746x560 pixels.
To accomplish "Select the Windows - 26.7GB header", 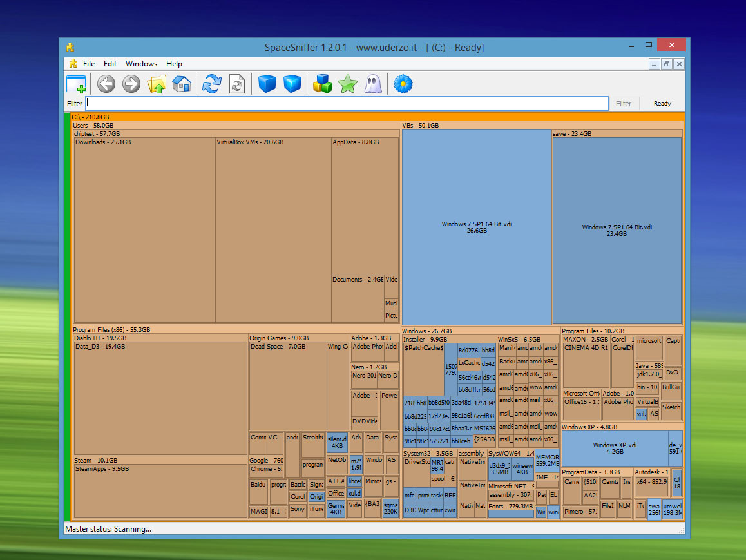I will click(481, 331).
